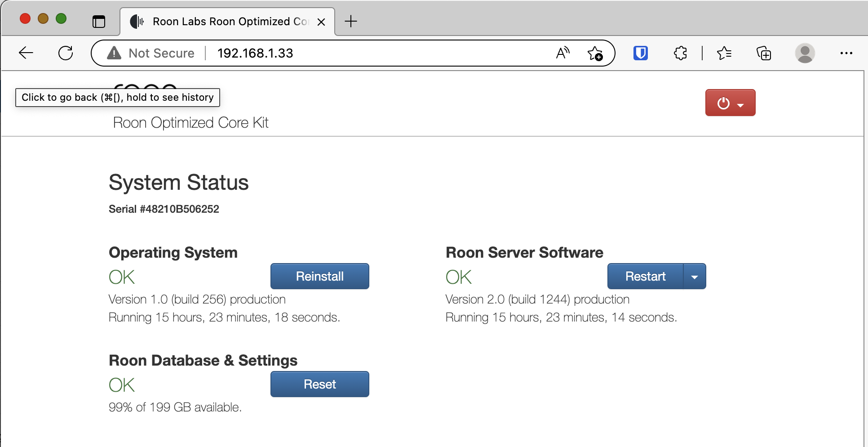868x447 pixels.
Task: Expand the red power dropdown button
Action: (x=730, y=103)
